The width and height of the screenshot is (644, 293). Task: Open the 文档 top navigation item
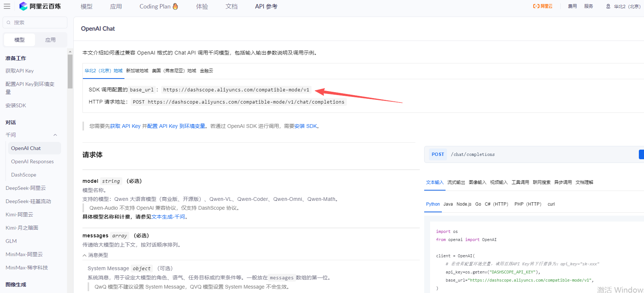[232, 6]
